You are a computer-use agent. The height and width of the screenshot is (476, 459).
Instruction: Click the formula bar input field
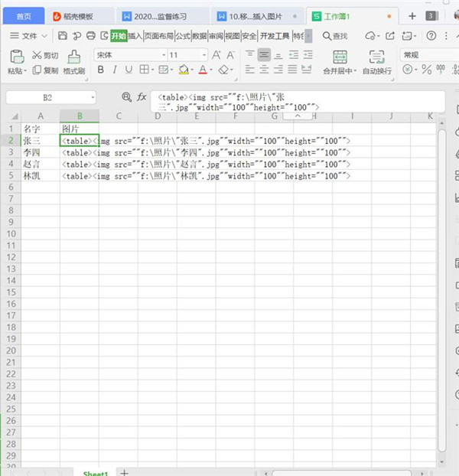tap(298, 102)
